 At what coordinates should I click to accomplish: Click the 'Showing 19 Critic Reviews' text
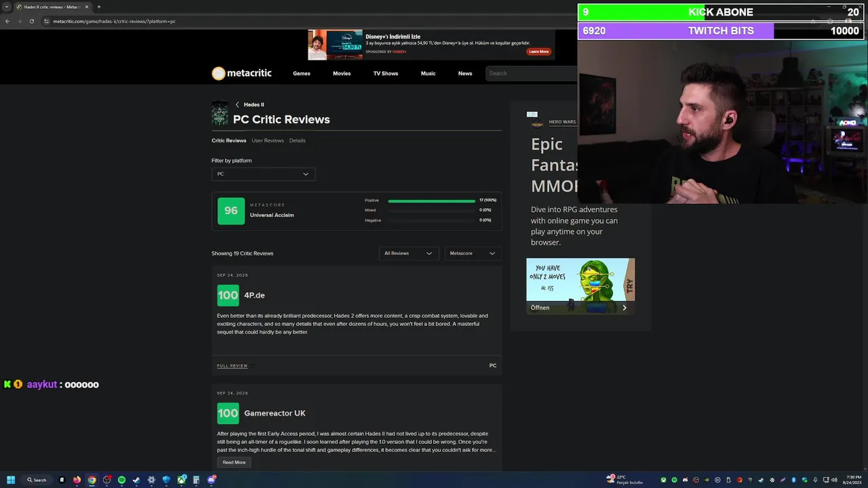(x=242, y=253)
